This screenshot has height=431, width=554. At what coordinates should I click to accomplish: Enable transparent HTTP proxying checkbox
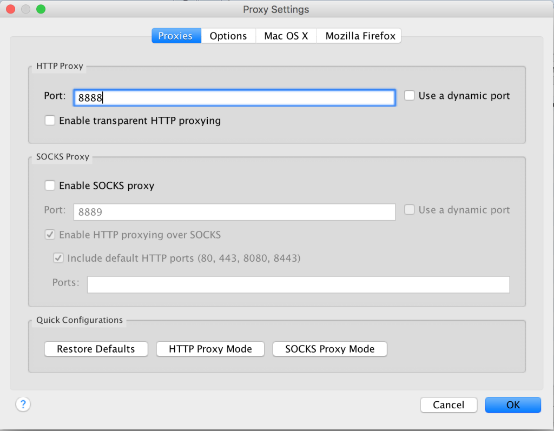(50, 120)
